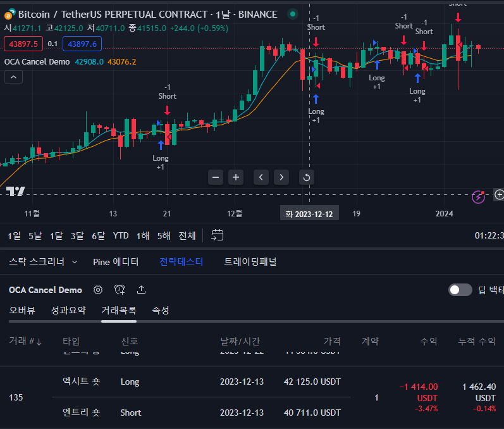Click cumulative profit 1 462.40 USDT
Image resolution: width=504 pixels, height=429 pixels.
pos(479,392)
